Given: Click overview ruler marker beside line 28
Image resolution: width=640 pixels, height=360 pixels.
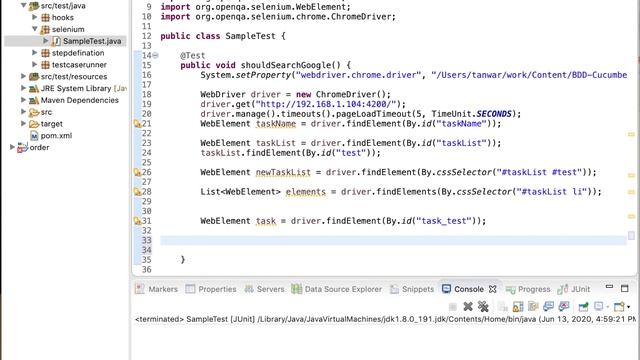Looking at the screenshot, I should 631,192.
